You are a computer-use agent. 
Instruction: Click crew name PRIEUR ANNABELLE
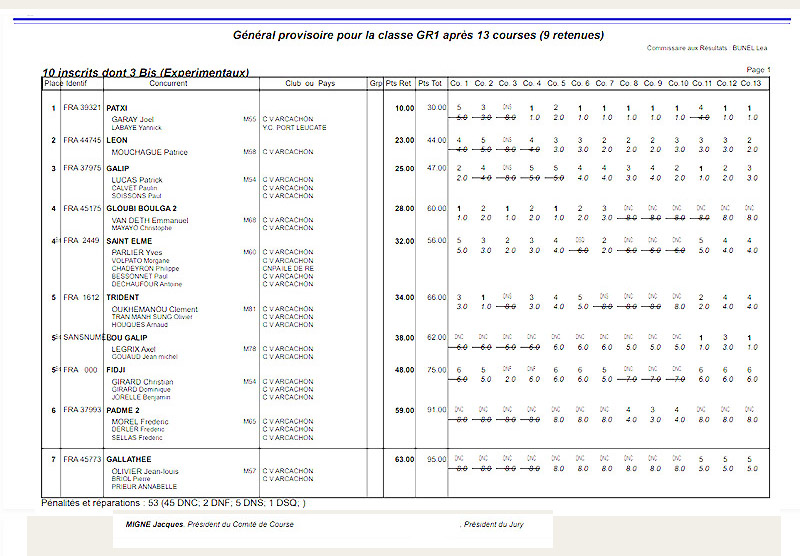[x=144, y=487]
